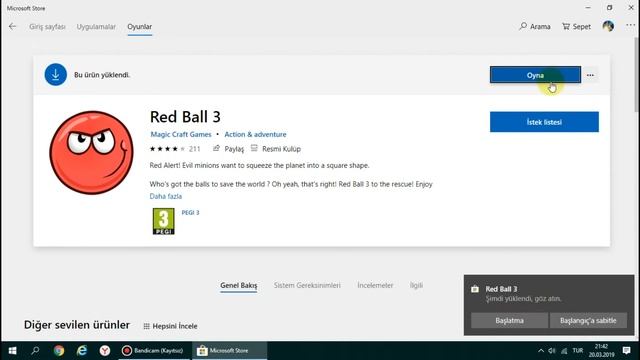Open the Magic Craft Games publisher link

click(181, 134)
